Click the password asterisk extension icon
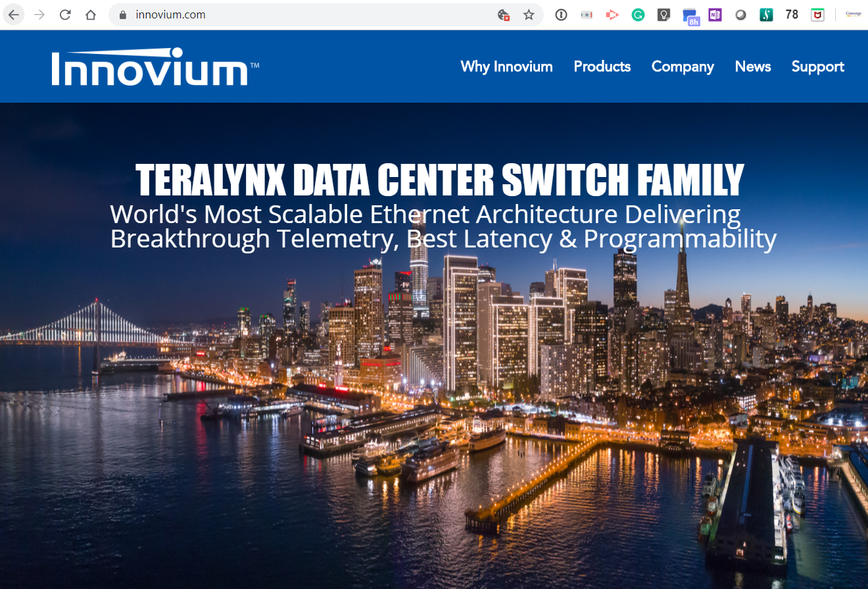The height and width of the screenshot is (589, 868). (587, 14)
